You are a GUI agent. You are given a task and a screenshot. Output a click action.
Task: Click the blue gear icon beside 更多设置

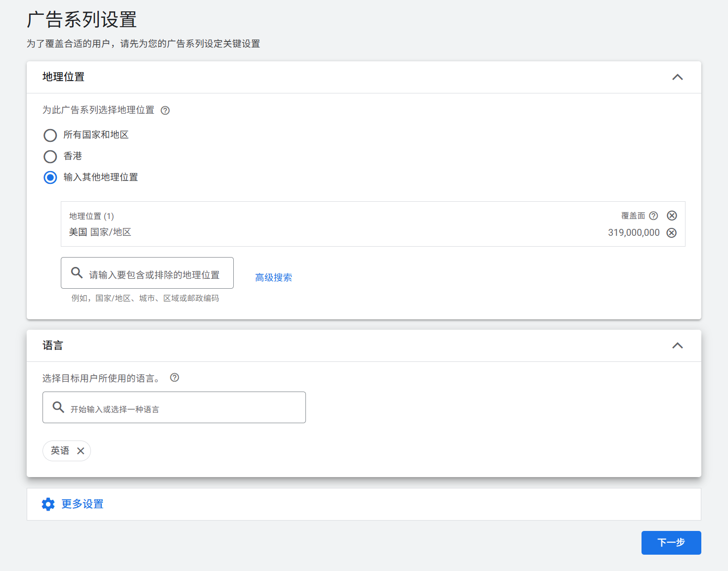pos(48,504)
